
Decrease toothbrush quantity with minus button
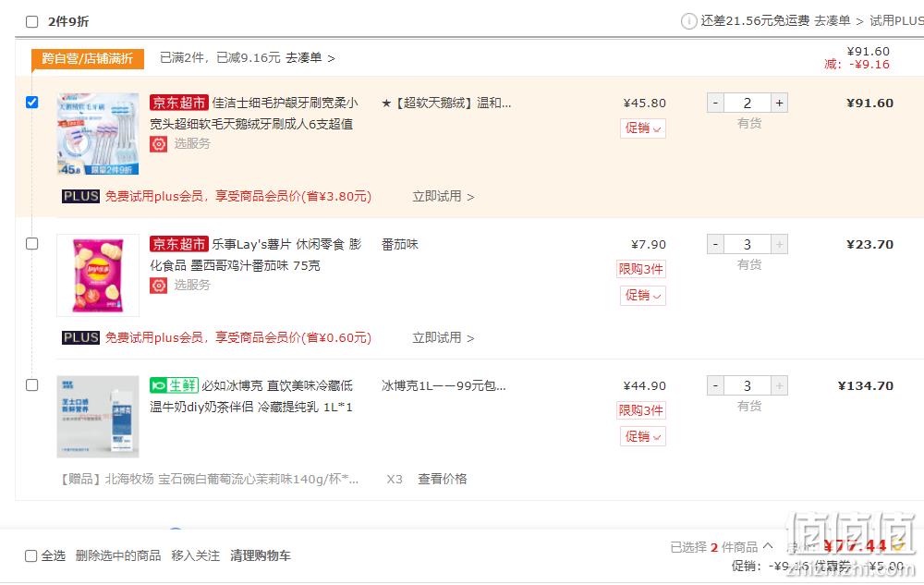(715, 104)
